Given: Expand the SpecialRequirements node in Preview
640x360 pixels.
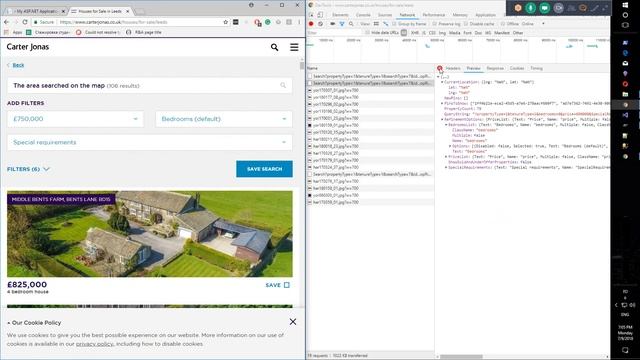Looking at the screenshot, I should [x=446, y=167].
